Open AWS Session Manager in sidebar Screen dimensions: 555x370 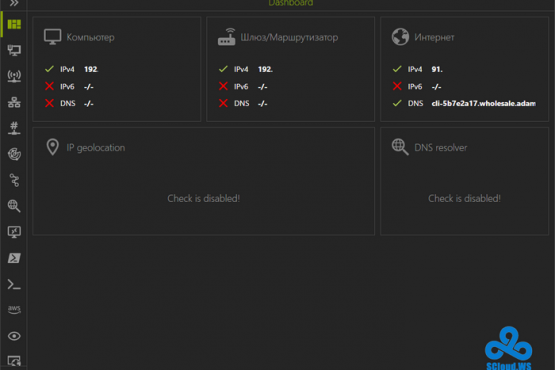tap(14, 309)
